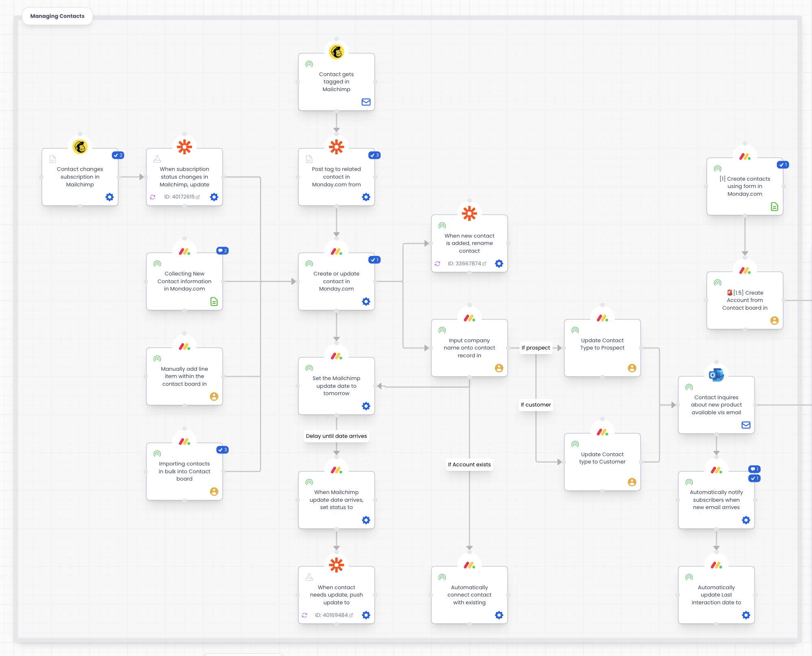Viewport: 812px width, 656px height.
Task: Click sync icon beside ID 40172615
Action: [153, 197]
